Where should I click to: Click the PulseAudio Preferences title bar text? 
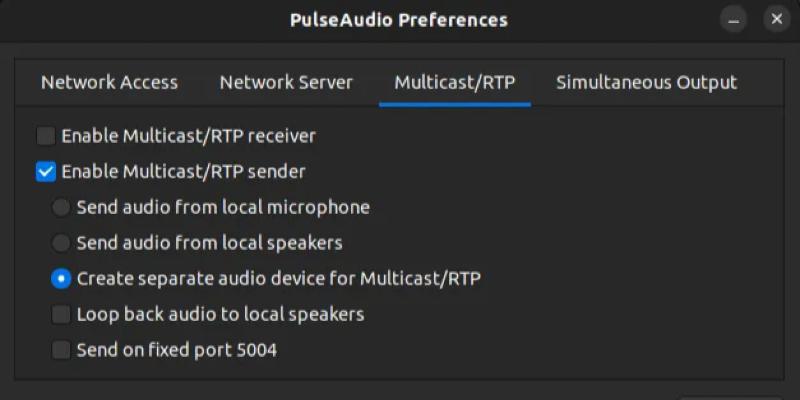(399, 20)
